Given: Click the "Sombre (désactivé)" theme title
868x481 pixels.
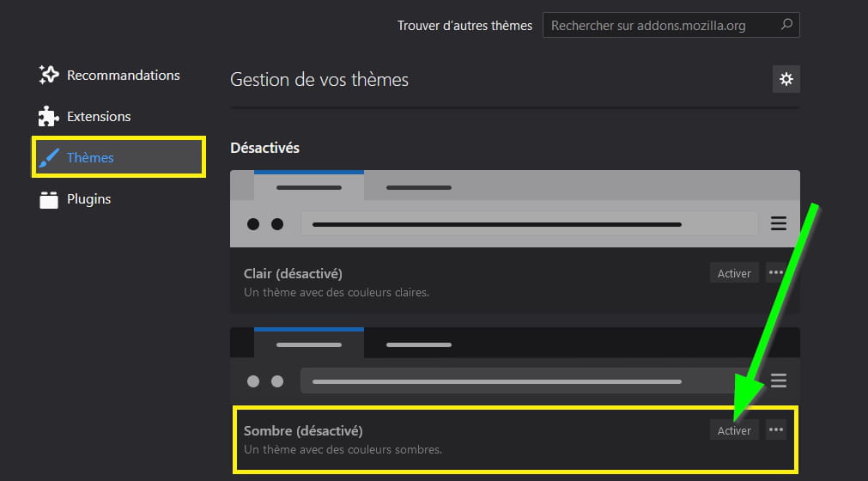Looking at the screenshot, I should [303, 430].
